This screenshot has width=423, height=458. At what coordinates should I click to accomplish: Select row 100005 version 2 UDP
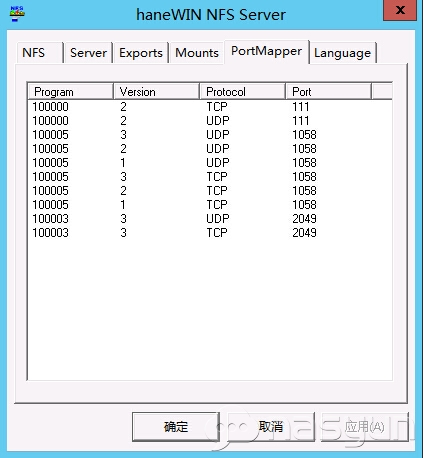[210, 149]
